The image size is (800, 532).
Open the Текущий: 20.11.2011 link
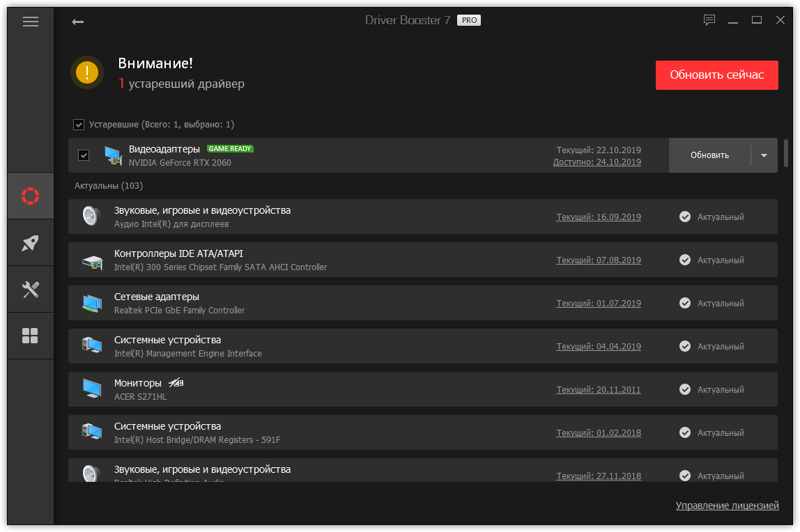tap(599, 390)
